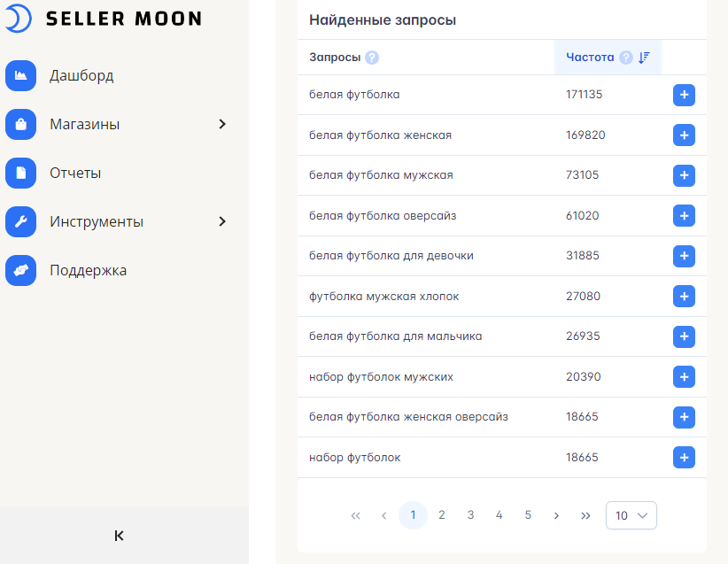This screenshot has height=564, width=728.
Task: Go to the next results page
Action: pos(556,515)
